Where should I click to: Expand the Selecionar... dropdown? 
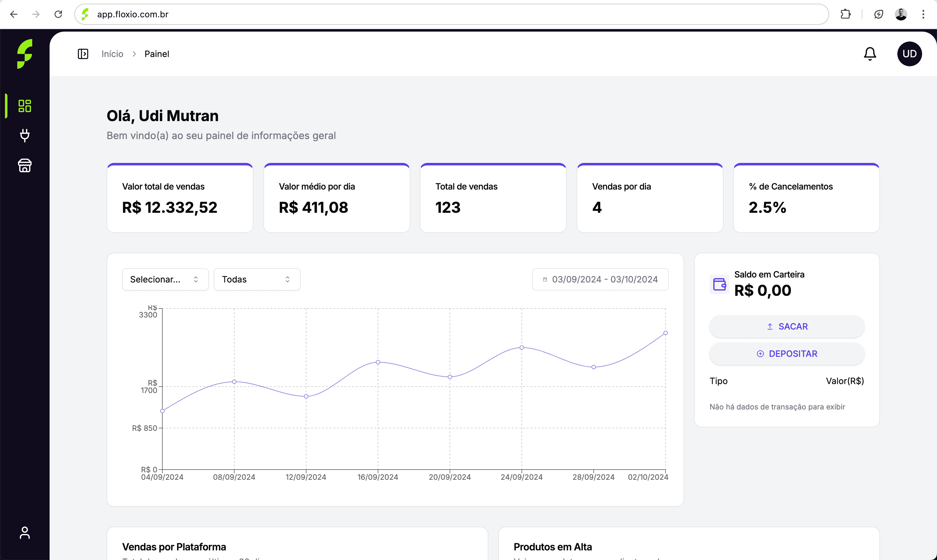coord(165,279)
